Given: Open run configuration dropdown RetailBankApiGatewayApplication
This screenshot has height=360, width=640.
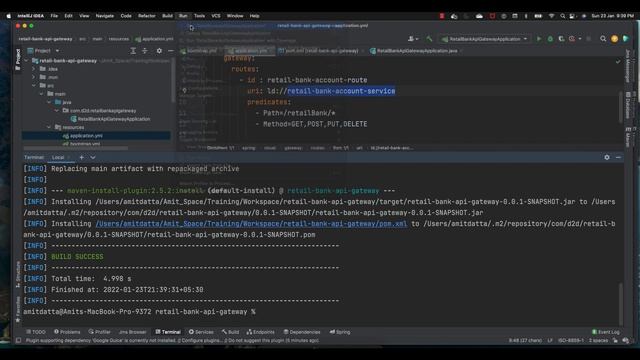Looking at the screenshot, I should click(485, 39).
